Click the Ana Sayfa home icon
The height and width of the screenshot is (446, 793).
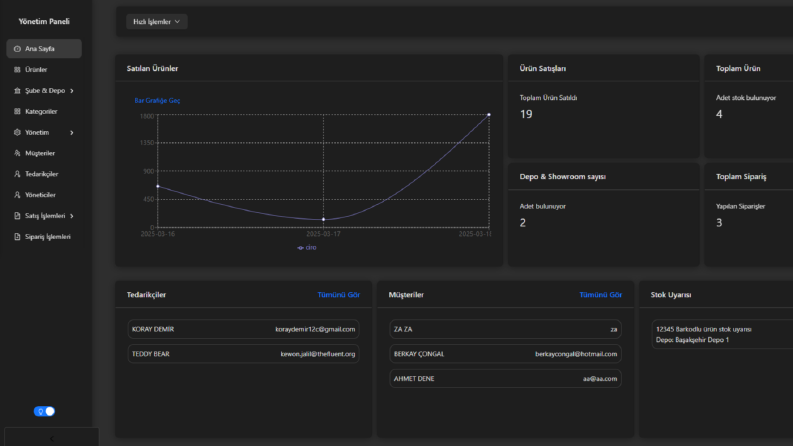tap(17, 49)
